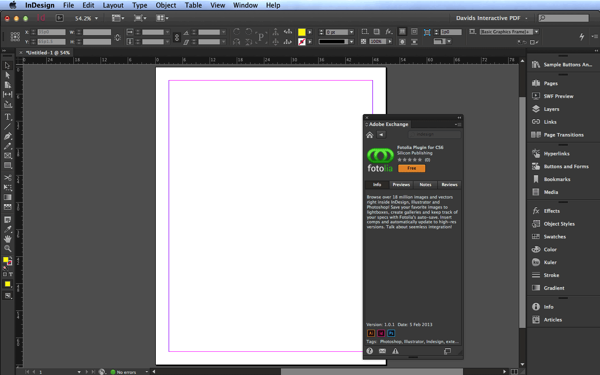The image size is (600, 375).
Task: Select the Gradient Swatch tool
Action: (7, 197)
